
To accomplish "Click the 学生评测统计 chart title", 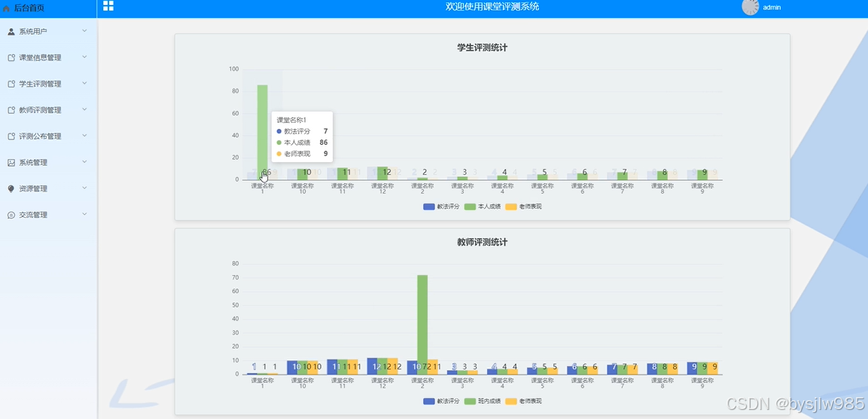I will click(x=482, y=47).
